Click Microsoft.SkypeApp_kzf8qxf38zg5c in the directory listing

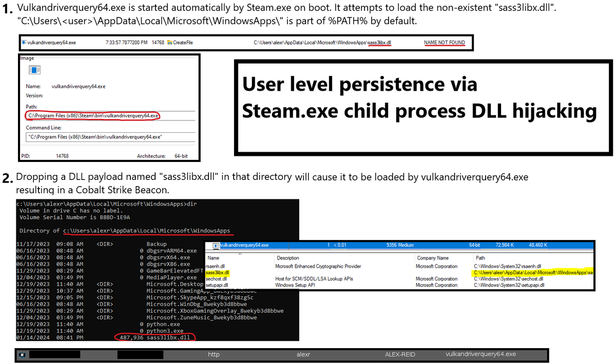(x=200, y=297)
